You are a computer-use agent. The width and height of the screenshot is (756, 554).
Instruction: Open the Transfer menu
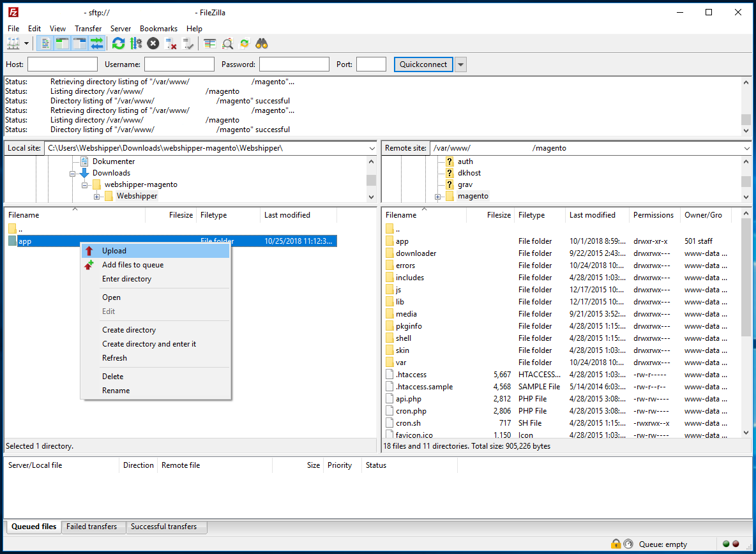(88, 28)
